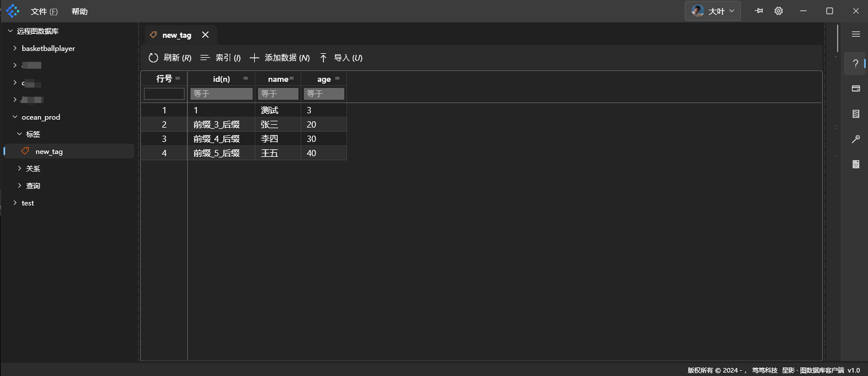Click the calculator icon in right sidebar

pos(855,165)
